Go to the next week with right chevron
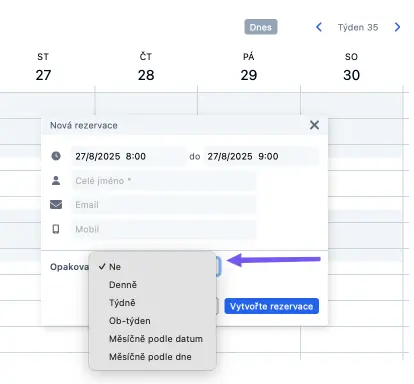The image size is (414, 384). pos(397,27)
